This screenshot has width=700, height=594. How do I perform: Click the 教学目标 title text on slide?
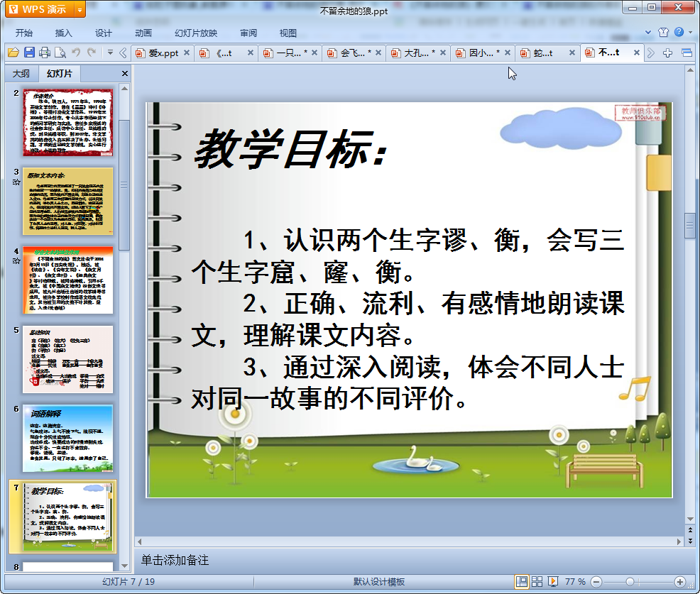click(x=291, y=148)
